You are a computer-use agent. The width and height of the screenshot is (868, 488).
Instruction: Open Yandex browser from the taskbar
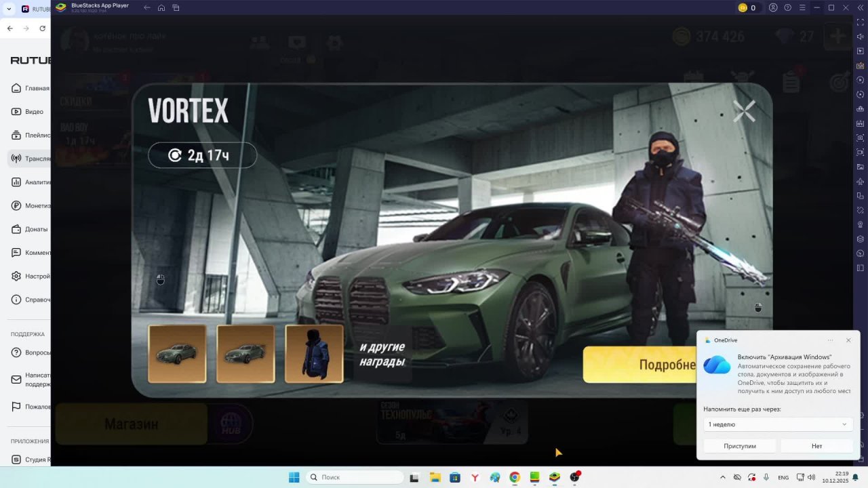475,477
